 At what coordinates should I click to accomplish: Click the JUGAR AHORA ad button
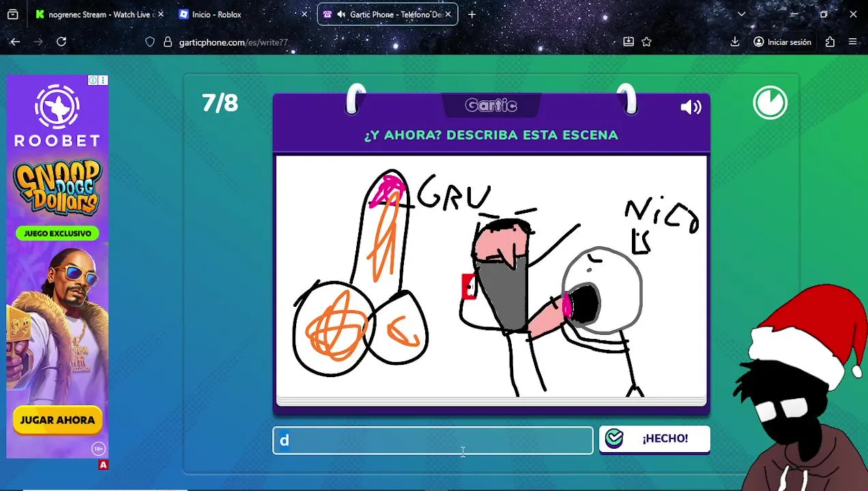[x=57, y=420]
